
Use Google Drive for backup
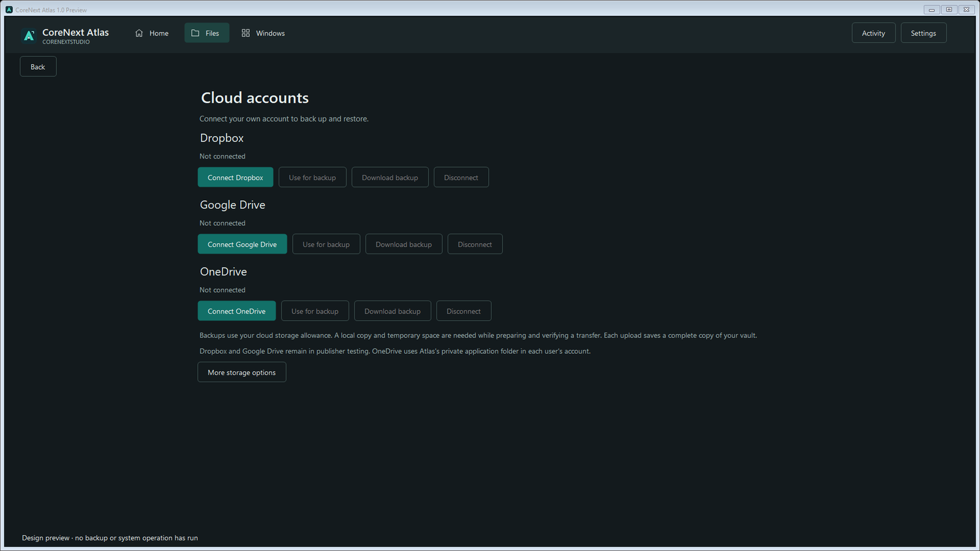326,244
